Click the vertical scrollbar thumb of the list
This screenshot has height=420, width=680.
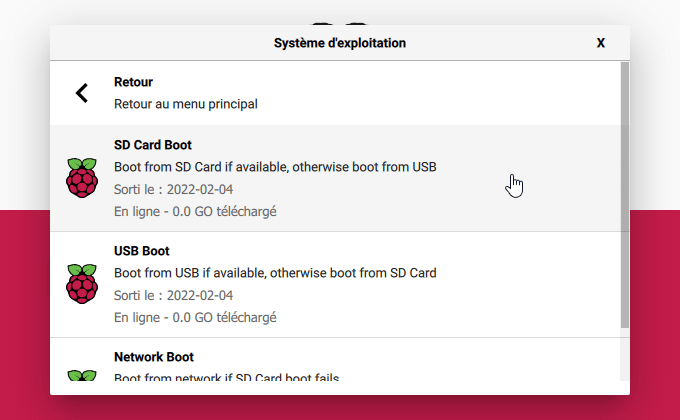pos(624,195)
